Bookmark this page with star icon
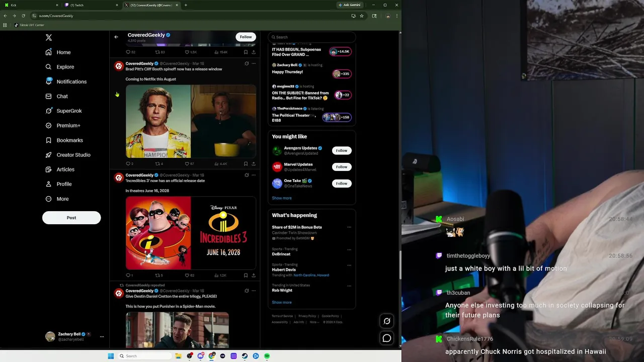This screenshot has width=644, height=362. pos(361,16)
